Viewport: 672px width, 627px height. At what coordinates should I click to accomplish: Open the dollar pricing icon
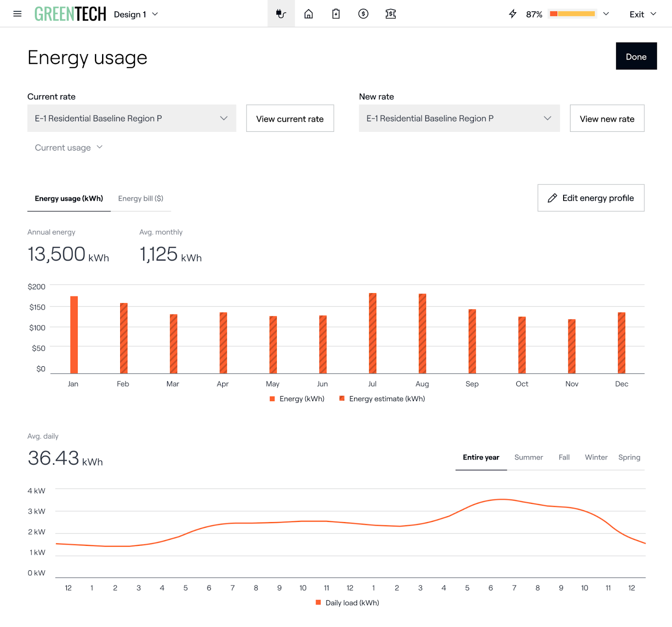tap(363, 14)
